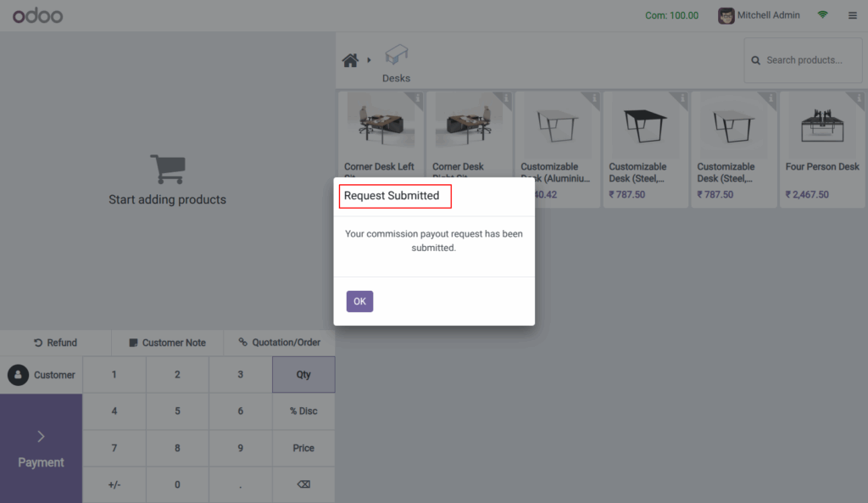This screenshot has height=503, width=868.
Task: Click the Odoo logo
Action: pyautogui.click(x=37, y=14)
